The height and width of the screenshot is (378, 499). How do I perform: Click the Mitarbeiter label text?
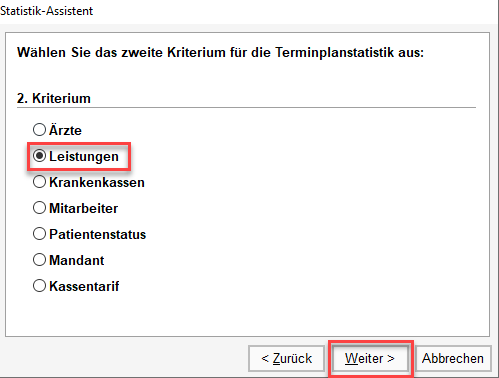(84, 208)
